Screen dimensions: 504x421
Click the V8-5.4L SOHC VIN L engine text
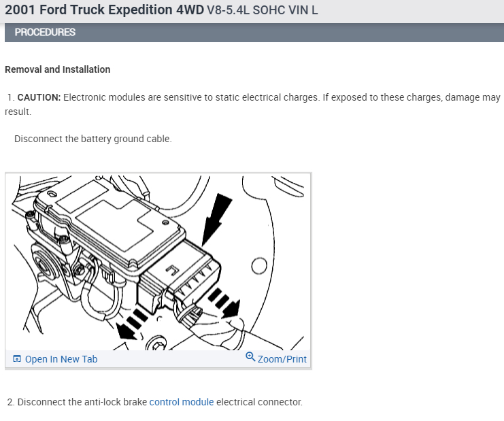(x=263, y=10)
